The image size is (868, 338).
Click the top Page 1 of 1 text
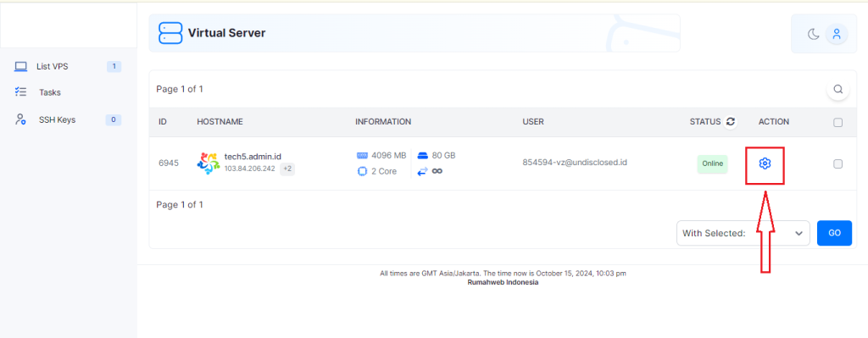click(x=180, y=89)
